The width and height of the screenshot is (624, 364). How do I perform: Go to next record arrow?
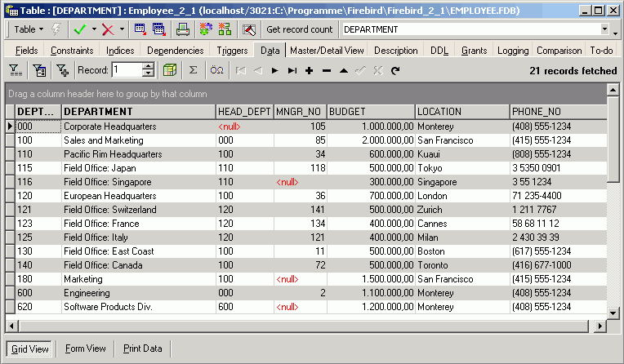(274, 71)
